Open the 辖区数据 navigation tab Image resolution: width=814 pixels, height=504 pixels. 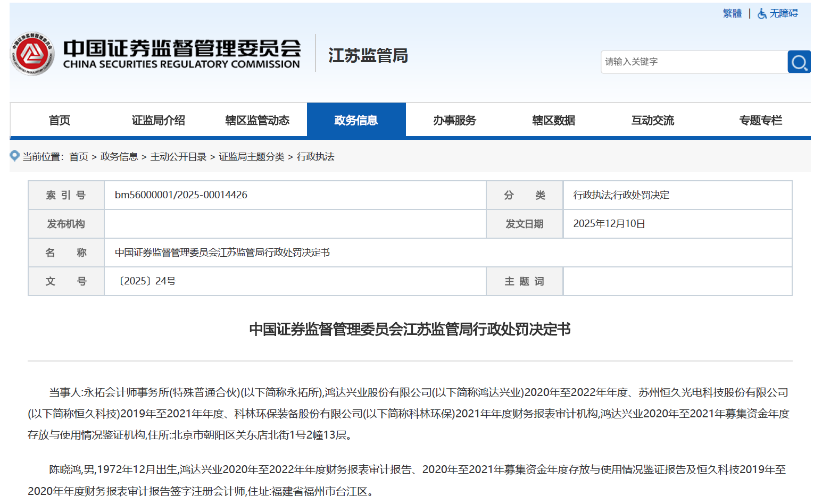coord(554,120)
